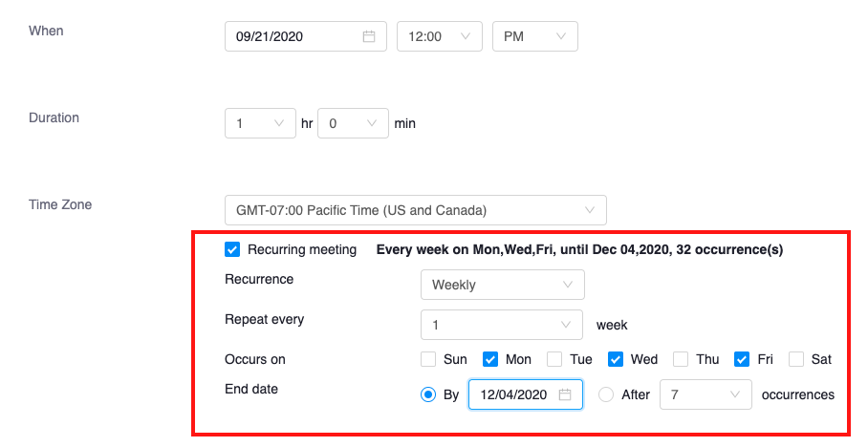This screenshot has height=447, width=868.
Task: Open the 12:00 start time dropdown
Action: click(x=439, y=36)
